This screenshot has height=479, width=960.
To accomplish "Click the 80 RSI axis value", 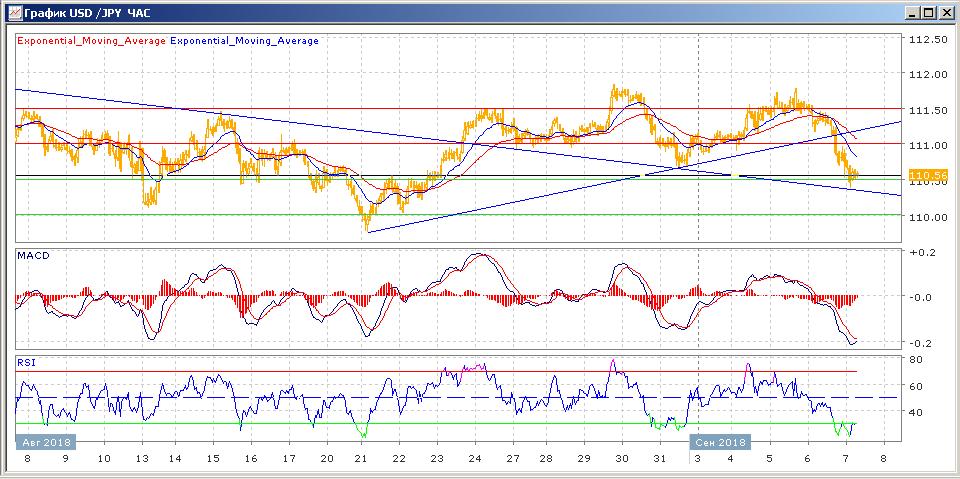I will pyautogui.click(x=917, y=360).
